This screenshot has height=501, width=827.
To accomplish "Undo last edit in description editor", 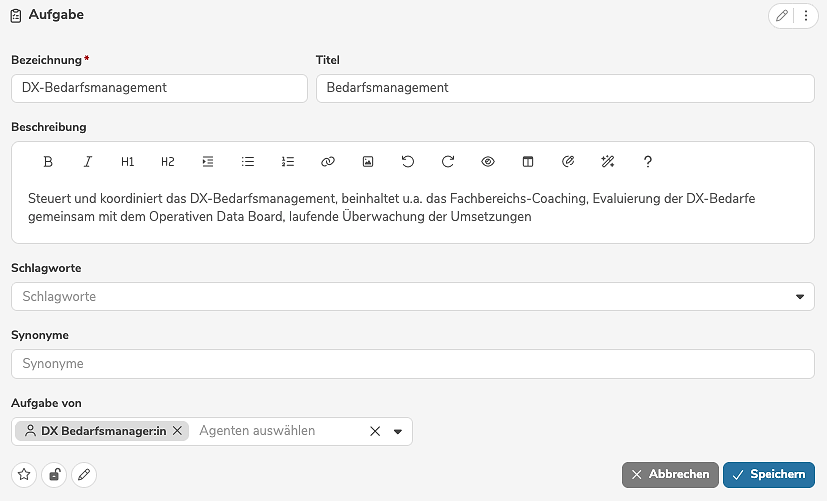I will pyautogui.click(x=408, y=161).
